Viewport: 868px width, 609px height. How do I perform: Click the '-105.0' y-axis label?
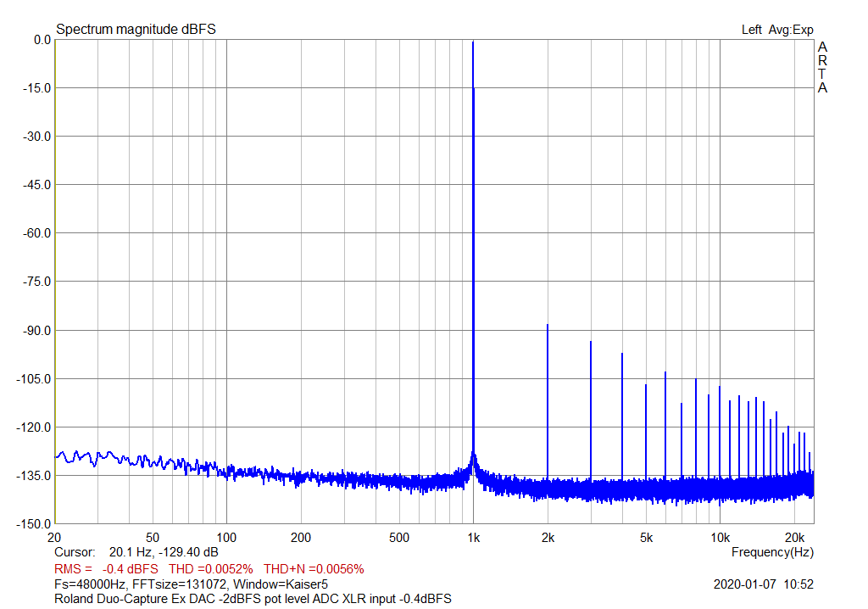click(x=34, y=379)
